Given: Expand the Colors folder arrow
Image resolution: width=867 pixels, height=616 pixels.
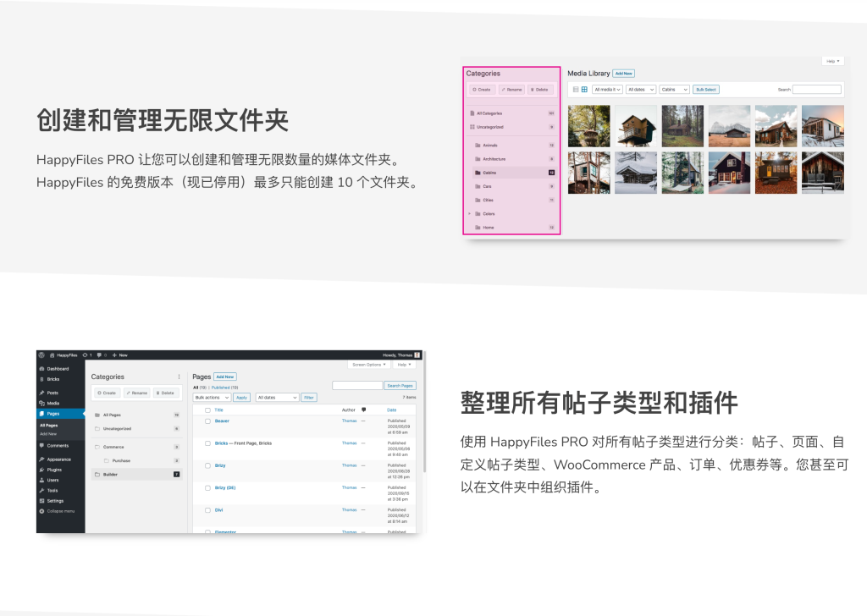Looking at the screenshot, I should pyautogui.click(x=469, y=214).
